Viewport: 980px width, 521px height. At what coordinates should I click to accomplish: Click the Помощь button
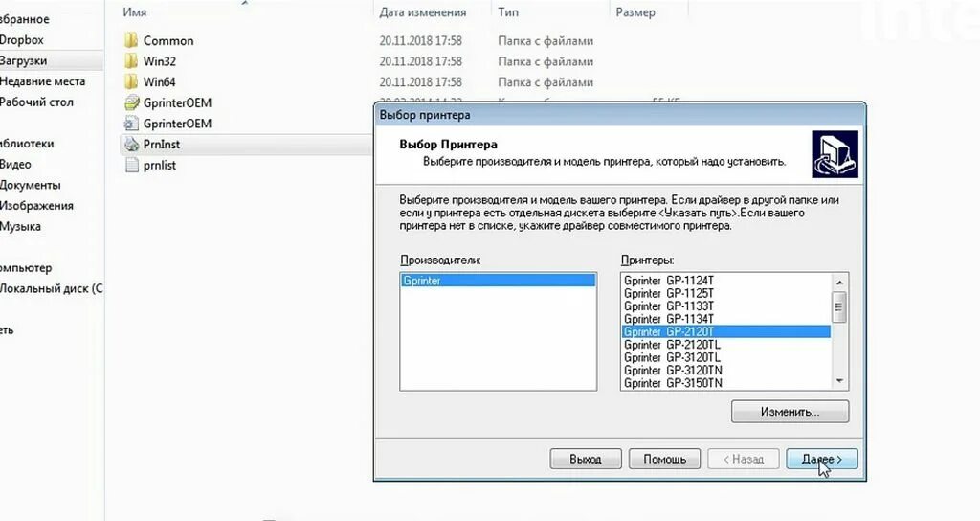coord(664,459)
